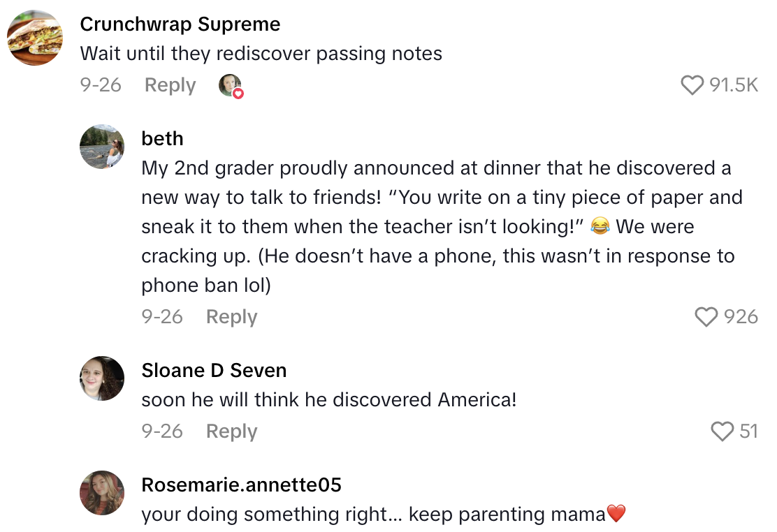Toggle like on Sloane D Seven's comment

click(722, 431)
